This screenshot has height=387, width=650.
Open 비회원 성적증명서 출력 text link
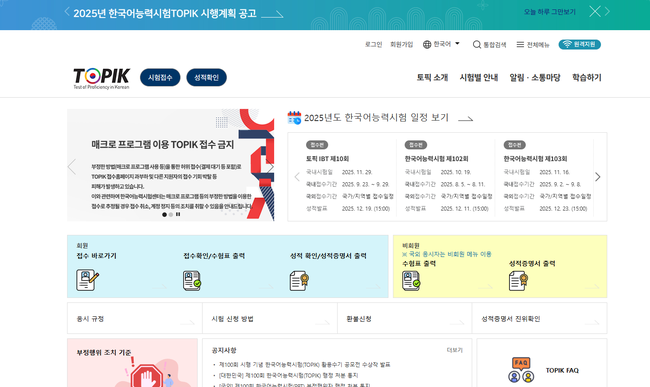[x=532, y=264]
